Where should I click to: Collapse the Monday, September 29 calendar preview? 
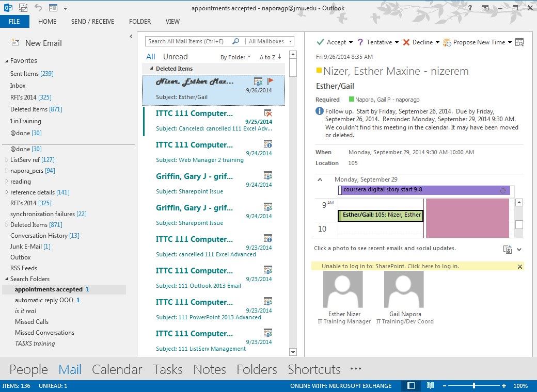click(x=320, y=179)
